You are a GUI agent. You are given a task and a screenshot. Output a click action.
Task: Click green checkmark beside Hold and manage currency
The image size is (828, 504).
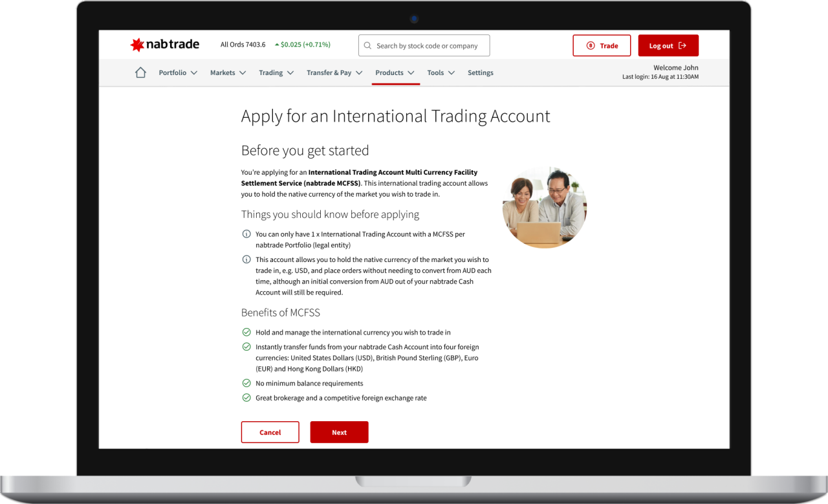[246, 332]
